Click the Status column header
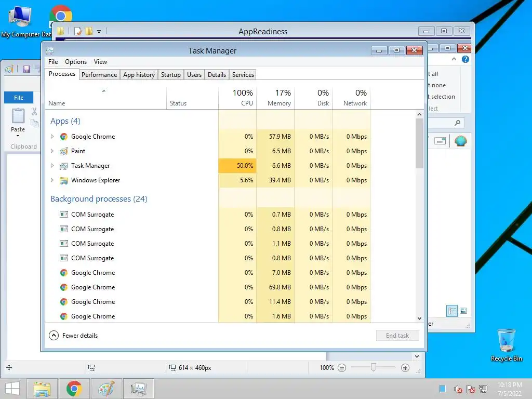Image resolution: width=532 pixels, height=399 pixels. tap(192, 98)
